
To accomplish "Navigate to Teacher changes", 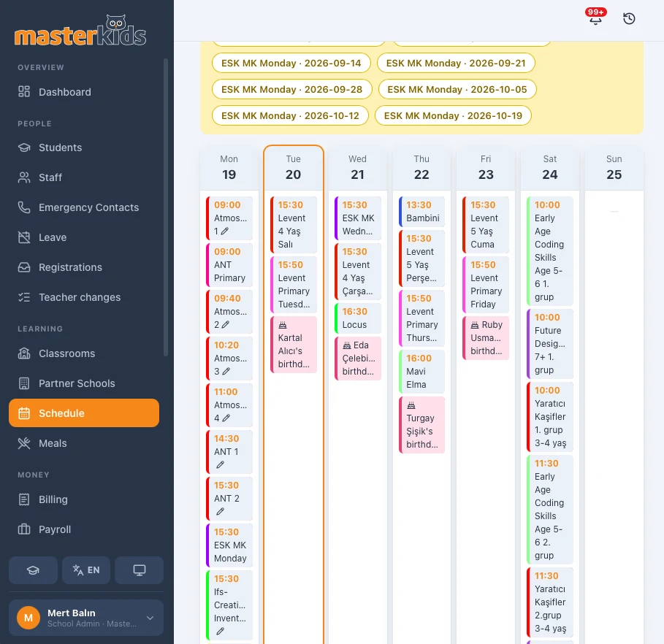I will [84, 297].
